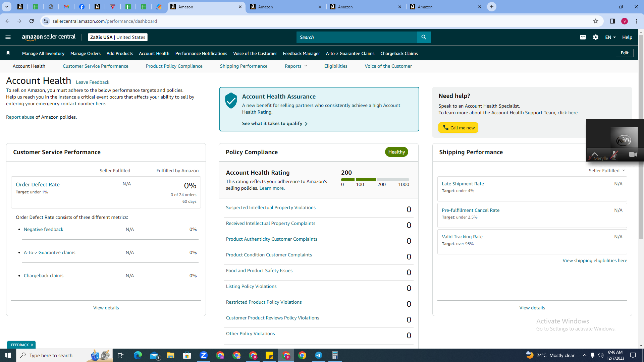
Task: Open Negative feedback metric link
Action: click(x=44, y=229)
